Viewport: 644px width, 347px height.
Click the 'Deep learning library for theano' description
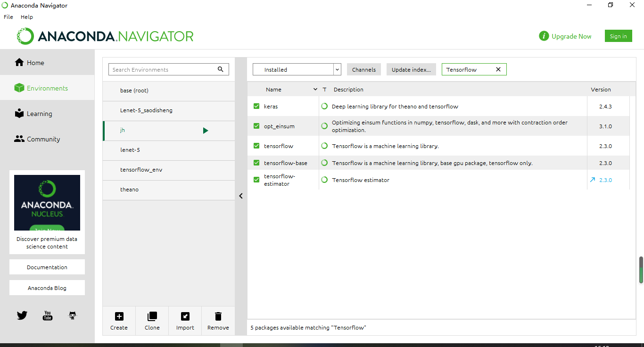tap(395, 107)
